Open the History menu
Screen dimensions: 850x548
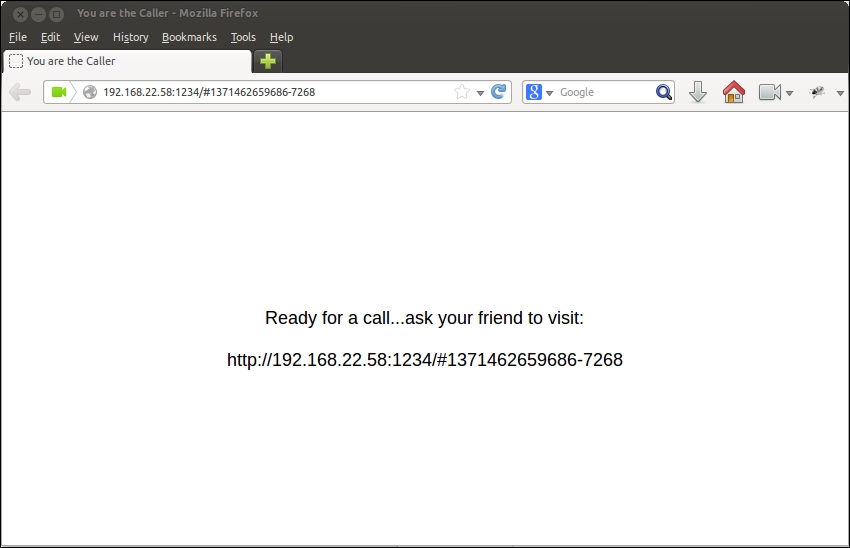[131, 37]
